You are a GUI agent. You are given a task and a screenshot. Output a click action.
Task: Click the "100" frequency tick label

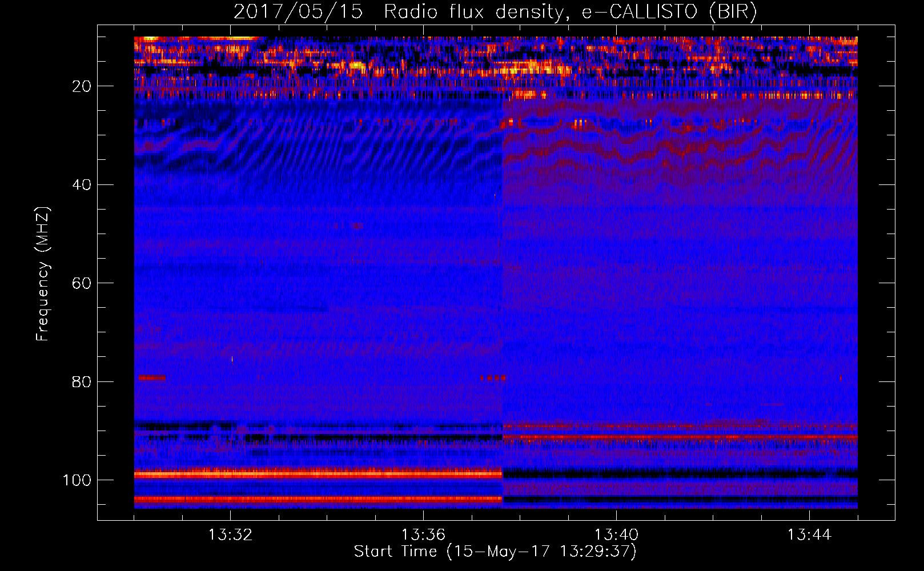(x=77, y=480)
